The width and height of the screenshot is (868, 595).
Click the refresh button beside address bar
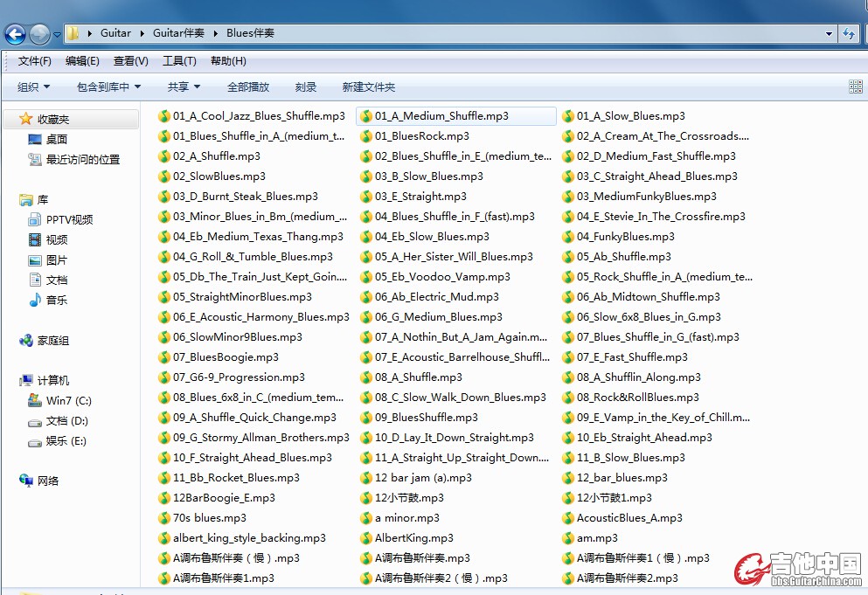coord(849,33)
